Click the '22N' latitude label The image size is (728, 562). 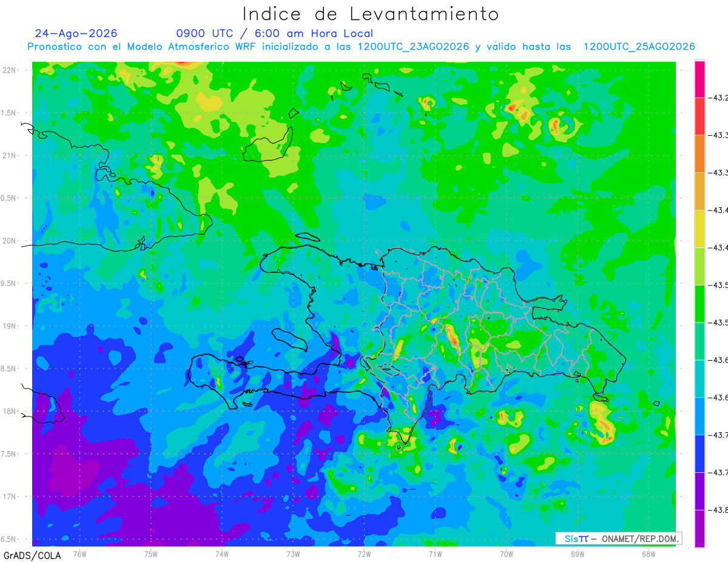point(10,70)
